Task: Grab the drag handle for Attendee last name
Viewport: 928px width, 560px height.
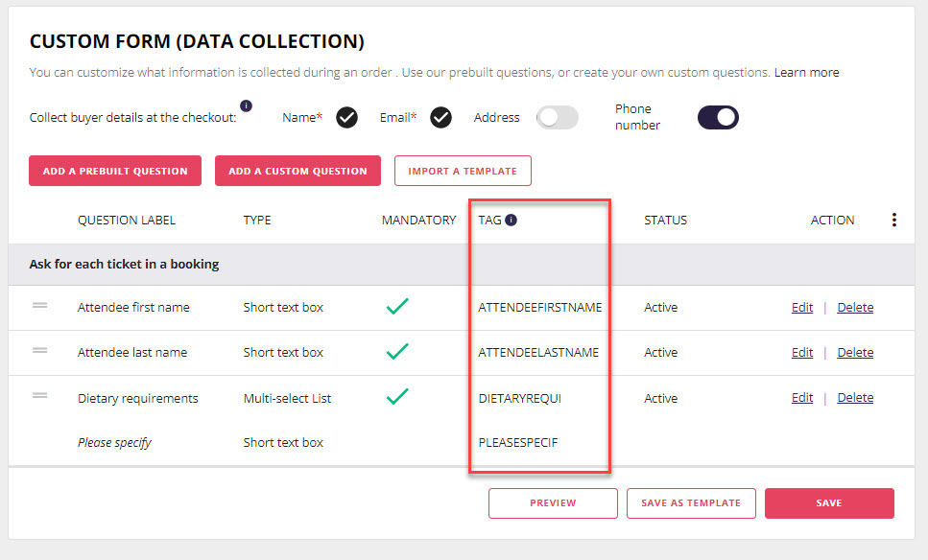Action: 39,350
